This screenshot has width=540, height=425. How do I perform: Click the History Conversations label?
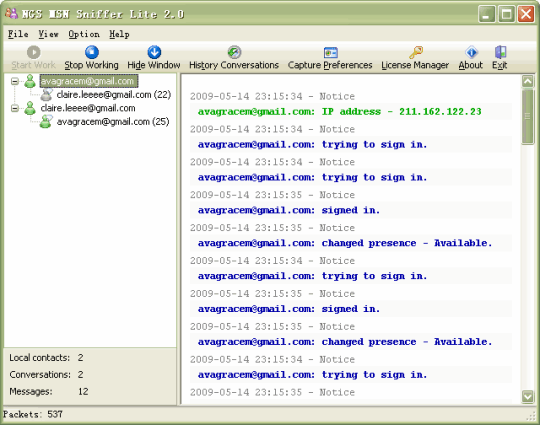(234, 65)
